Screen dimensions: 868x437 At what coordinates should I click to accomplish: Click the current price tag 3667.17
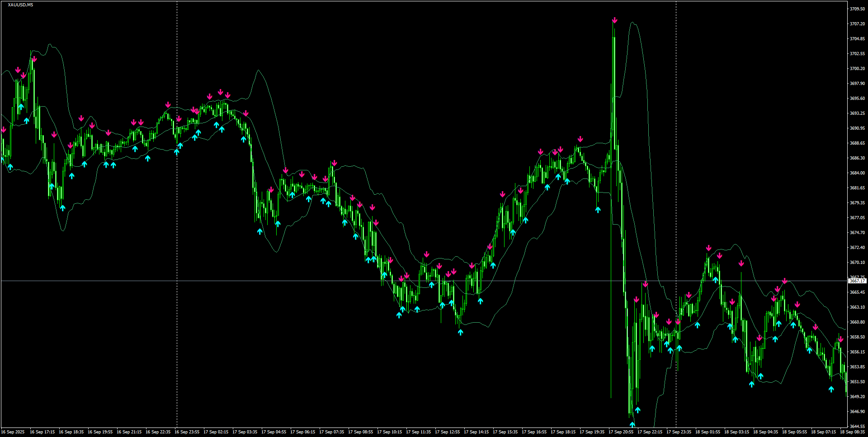click(x=857, y=280)
